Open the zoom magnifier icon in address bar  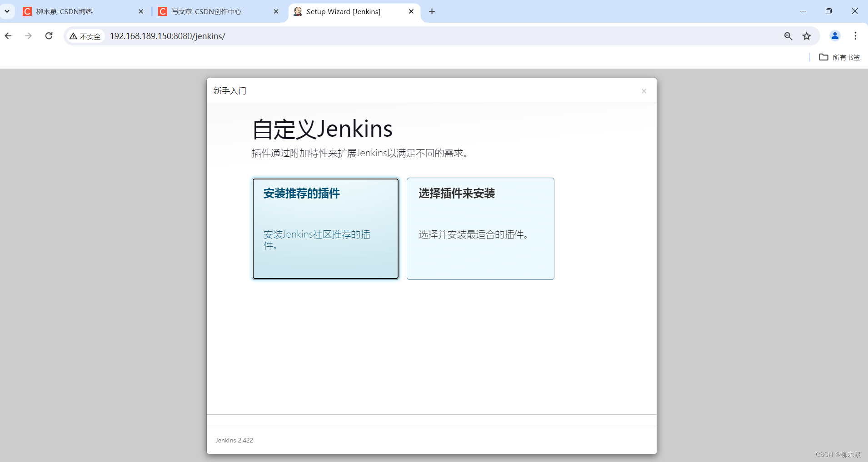point(788,36)
